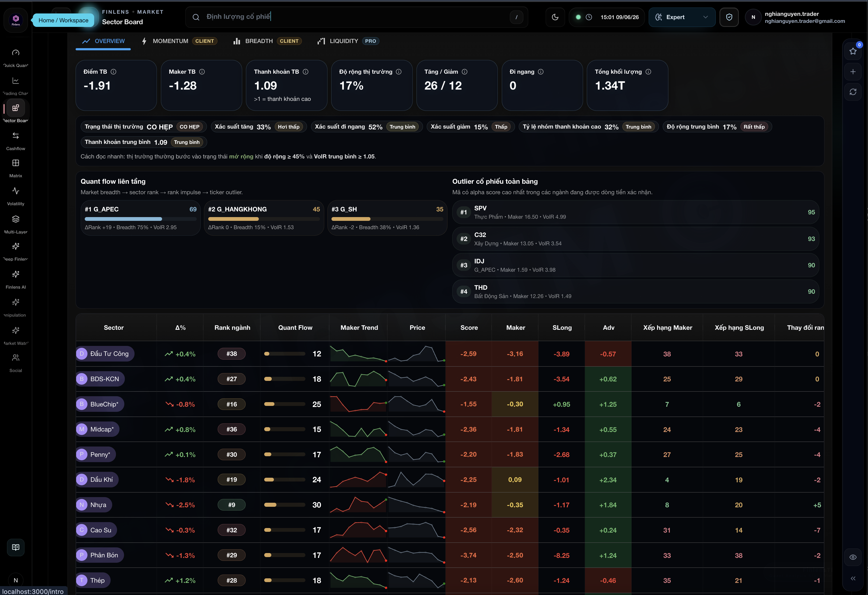
Task: Click the refresh icon
Action: coord(853,92)
